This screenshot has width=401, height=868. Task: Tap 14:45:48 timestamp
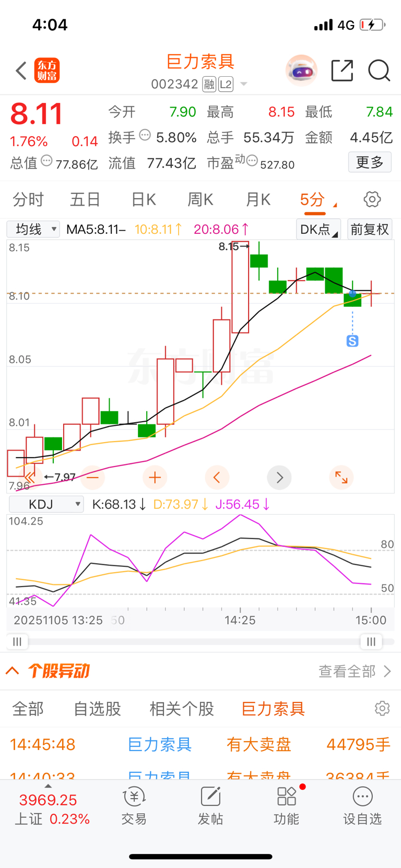[42, 744]
